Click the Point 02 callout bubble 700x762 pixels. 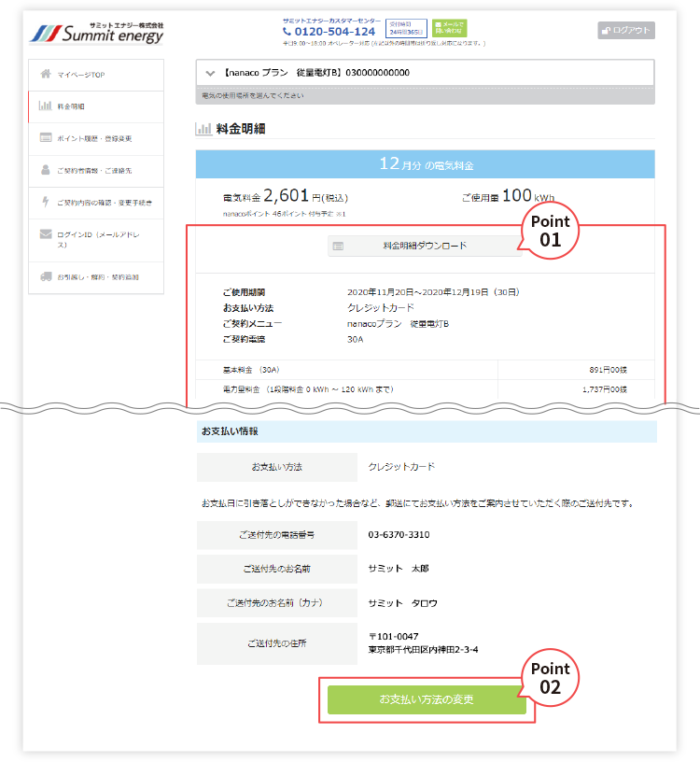pyautogui.click(x=550, y=677)
